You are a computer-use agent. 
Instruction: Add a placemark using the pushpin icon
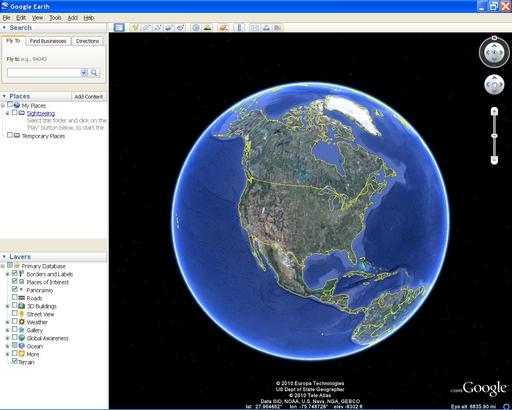point(135,28)
